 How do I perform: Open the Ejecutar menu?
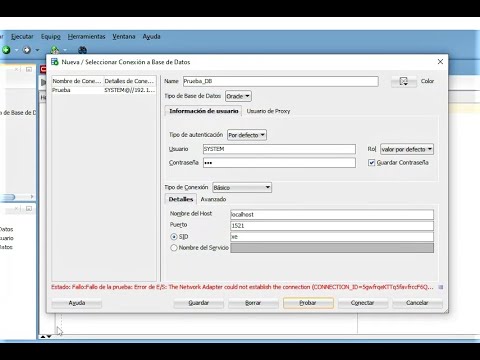pyautogui.click(x=22, y=36)
